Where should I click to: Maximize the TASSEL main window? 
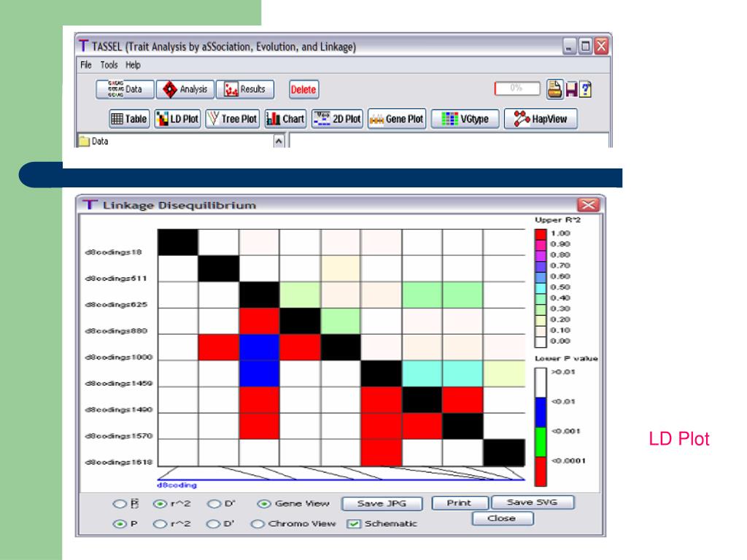click(x=586, y=46)
